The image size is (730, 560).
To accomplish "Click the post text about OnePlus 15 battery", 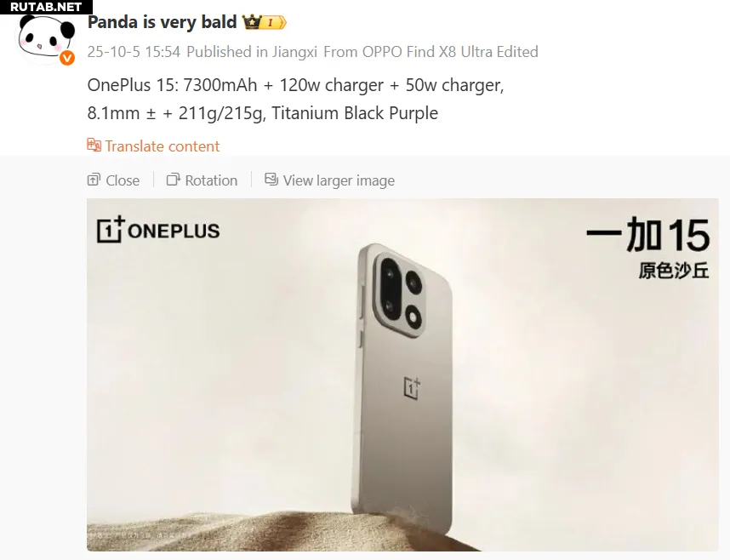I will (295, 99).
